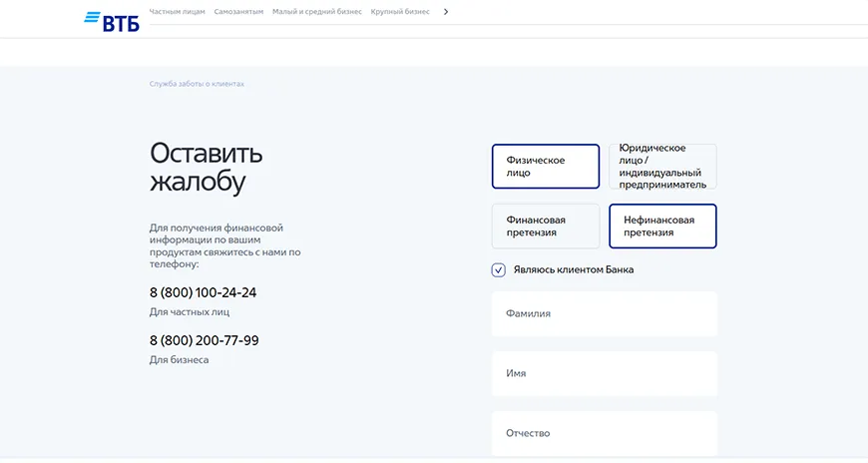Focus the "Фамилия" input field
The height and width of the screenshot is (463, 868).
[604, 314]
